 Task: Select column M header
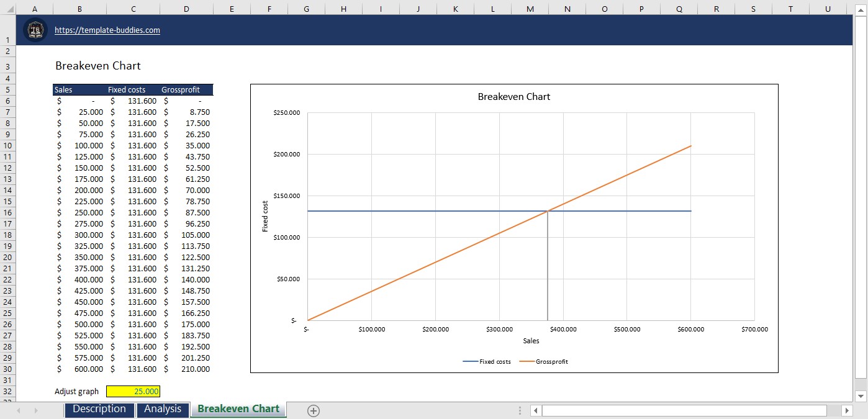point(530,9)
